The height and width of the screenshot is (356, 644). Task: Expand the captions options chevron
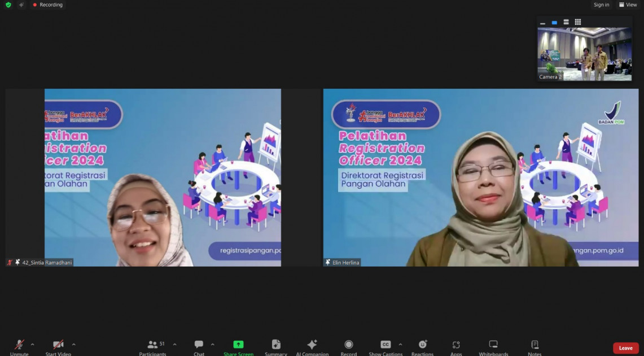[400, 344]
